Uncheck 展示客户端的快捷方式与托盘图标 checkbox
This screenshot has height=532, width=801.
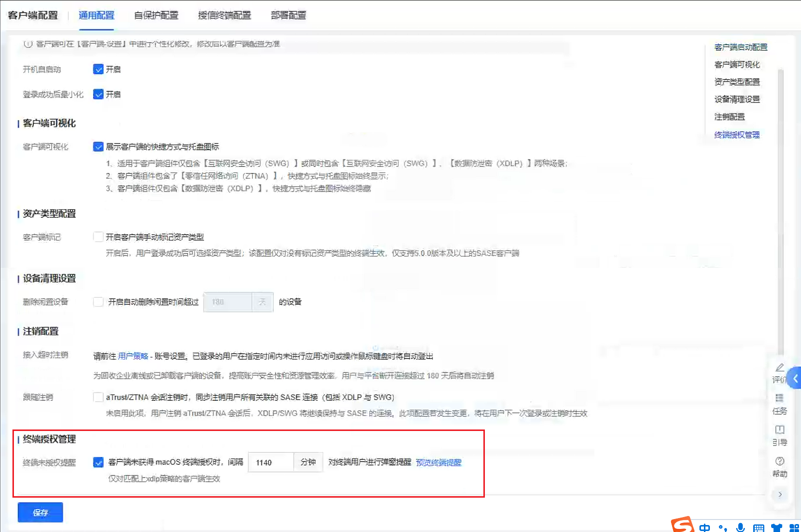point(98,146)
